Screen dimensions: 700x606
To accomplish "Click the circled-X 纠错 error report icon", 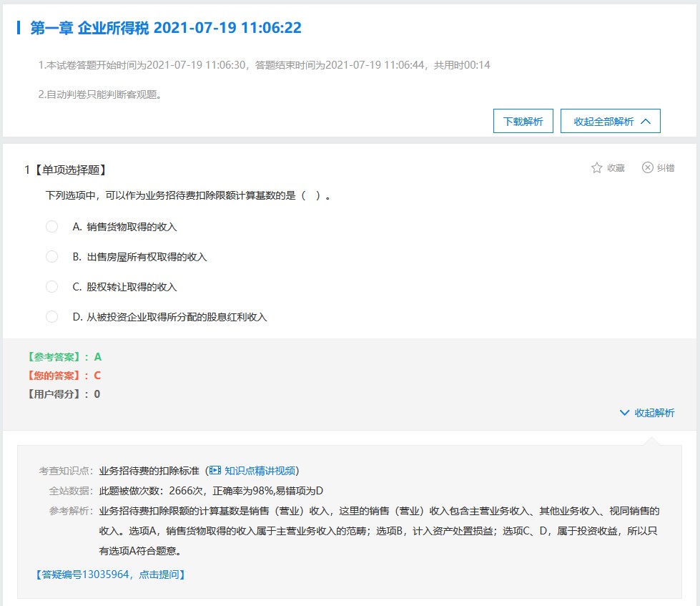I will (648, 167).
